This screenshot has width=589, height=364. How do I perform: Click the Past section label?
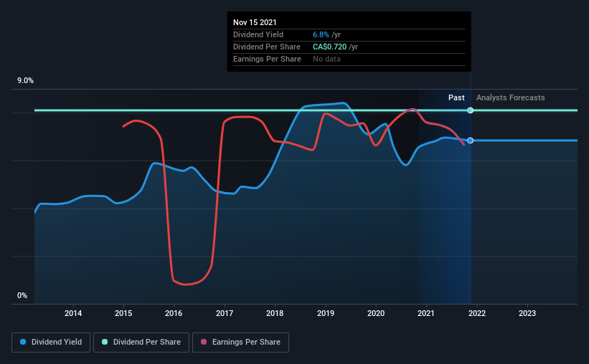click(x=456, y=97)
